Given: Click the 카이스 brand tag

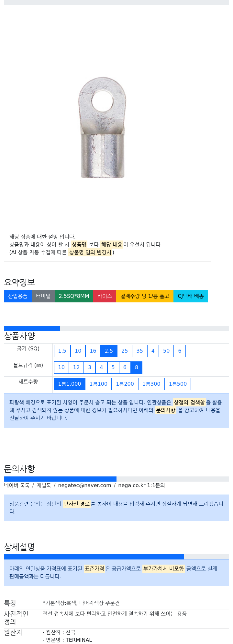Looking at the screenshot, I should (105, 296).
